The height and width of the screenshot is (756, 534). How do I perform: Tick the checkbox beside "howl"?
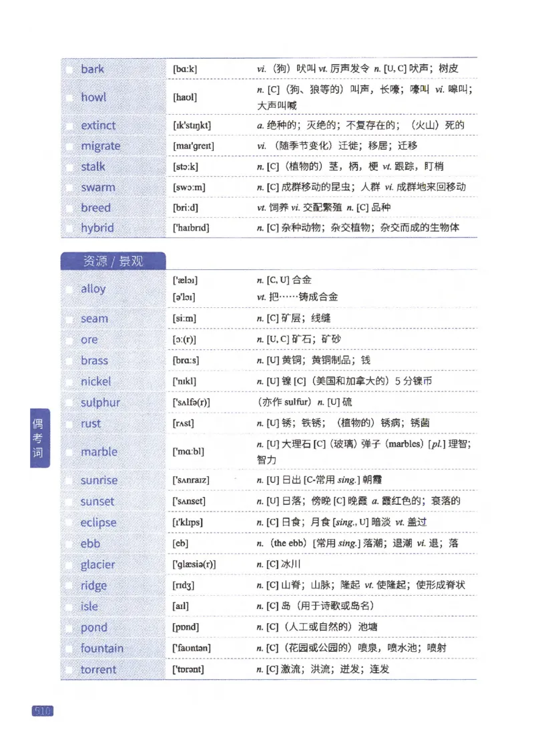click(70, 98)
